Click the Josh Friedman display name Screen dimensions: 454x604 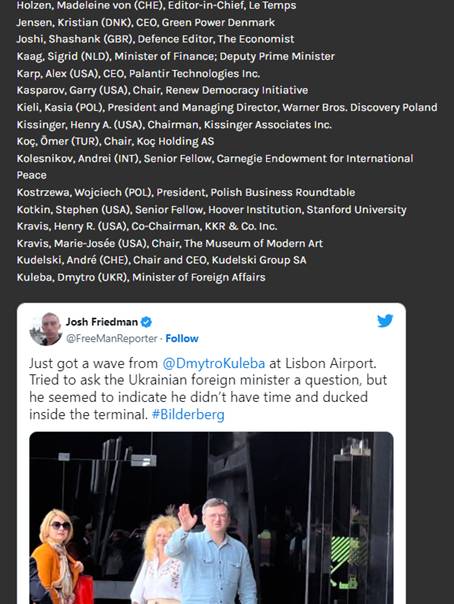pos(102,322)
